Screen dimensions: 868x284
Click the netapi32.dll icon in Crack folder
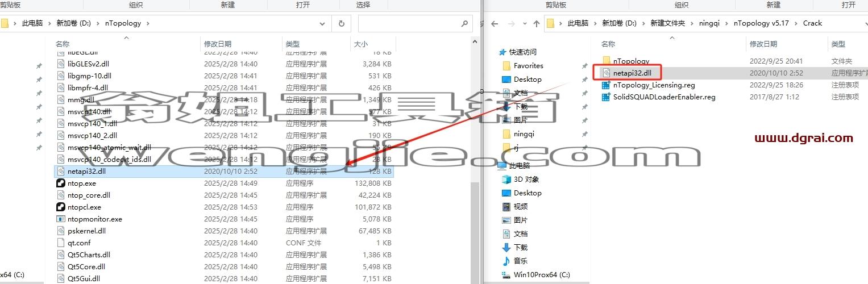point(607,73)
